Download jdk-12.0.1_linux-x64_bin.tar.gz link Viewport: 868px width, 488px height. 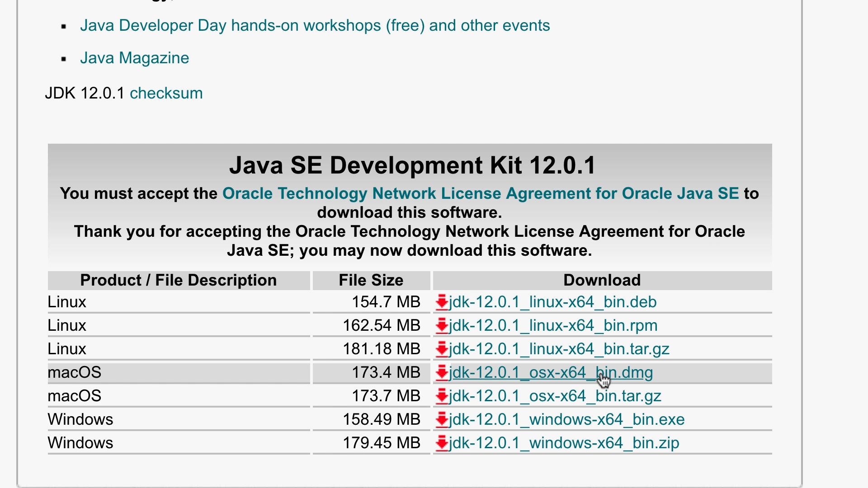point(559,349)
